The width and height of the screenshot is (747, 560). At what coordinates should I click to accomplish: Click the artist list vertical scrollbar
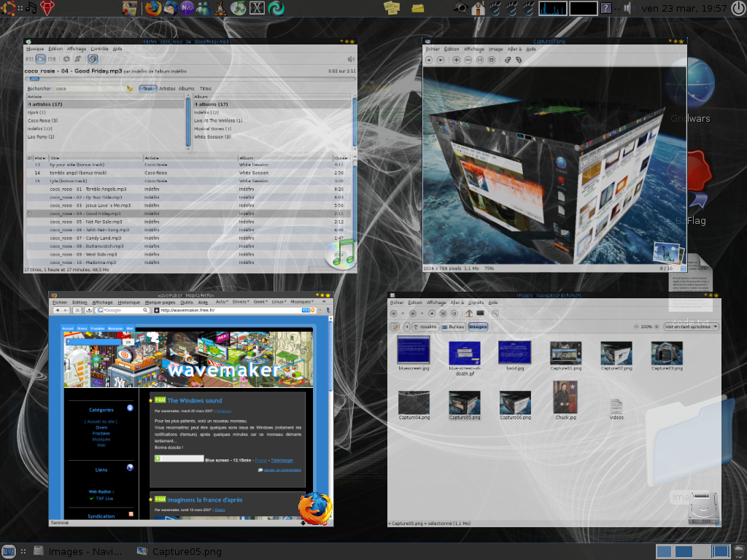click(x=188, y=122)
